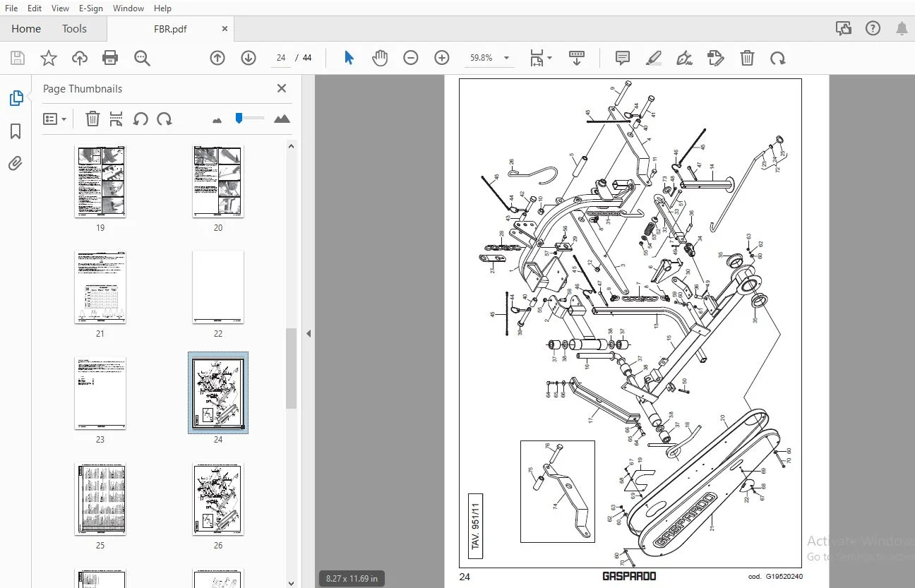Switch to the Tools tab
The image size is (915, 588).
click(x=74, y=29)
